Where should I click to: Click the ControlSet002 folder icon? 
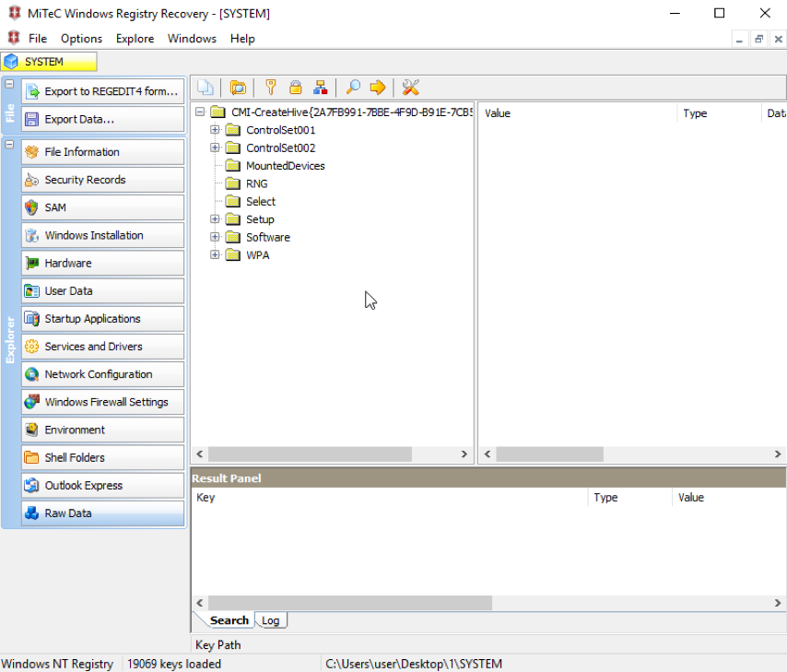[x=232, y=147]
